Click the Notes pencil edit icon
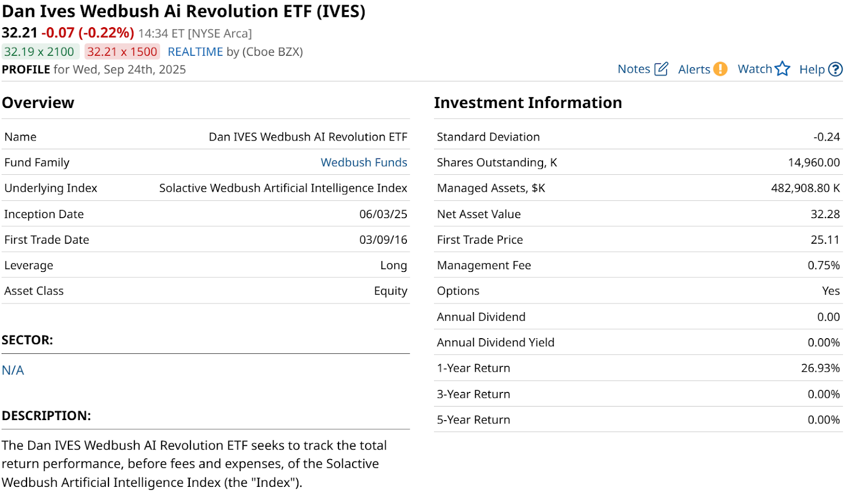This screenshot has width=868, height=501. click(x=661, y=69)
